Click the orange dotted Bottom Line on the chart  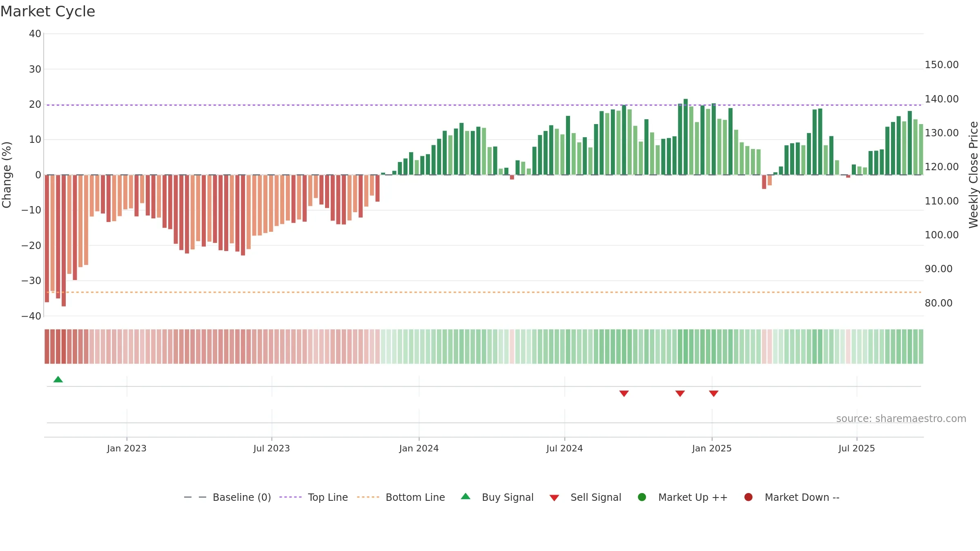pyautogui.click(x=484, y=292)
